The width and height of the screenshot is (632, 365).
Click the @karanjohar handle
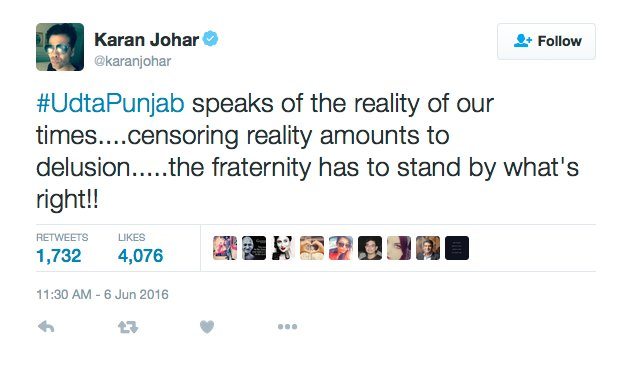pyautogui.click(x=133, y=61)
